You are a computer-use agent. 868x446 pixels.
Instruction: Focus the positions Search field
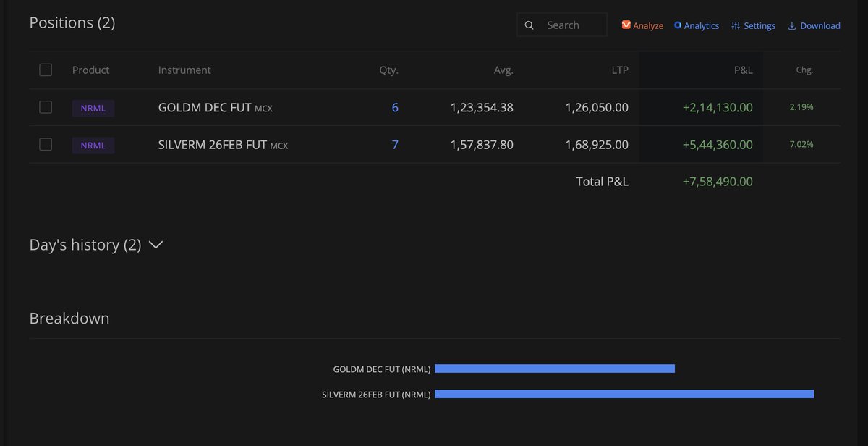coord(562,25)
